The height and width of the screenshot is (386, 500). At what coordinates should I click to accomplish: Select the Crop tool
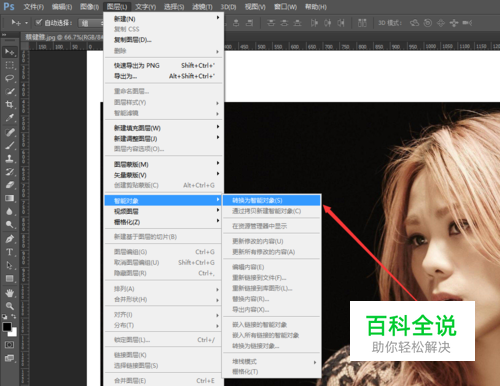point(10,104)
